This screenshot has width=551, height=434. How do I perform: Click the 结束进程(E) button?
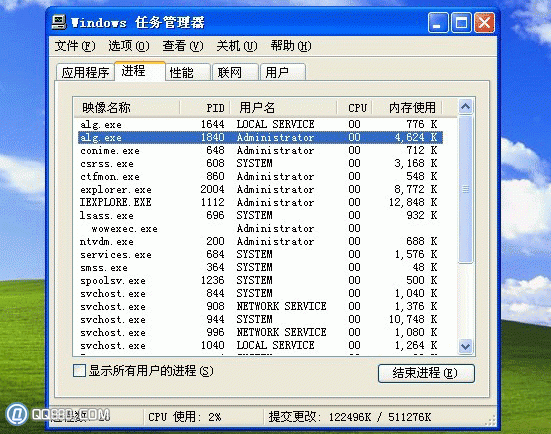[x=426, y=373]
